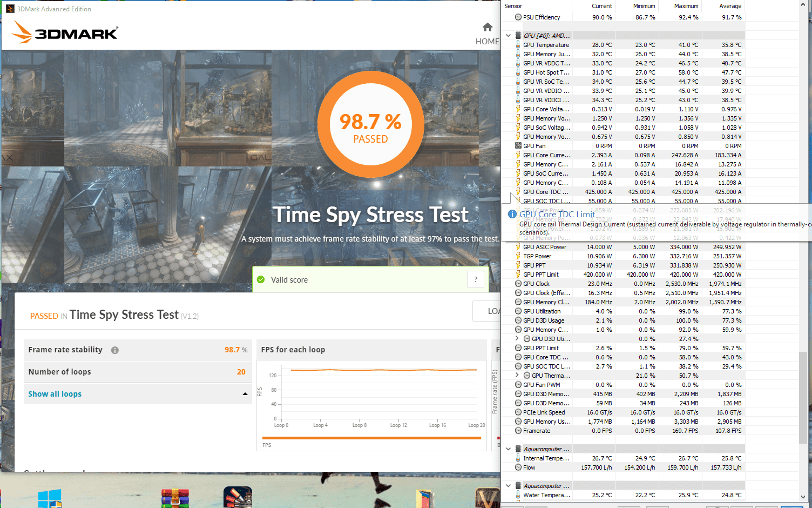
Task: Select the GPU Memory Clock row
Action: (623, 302)
